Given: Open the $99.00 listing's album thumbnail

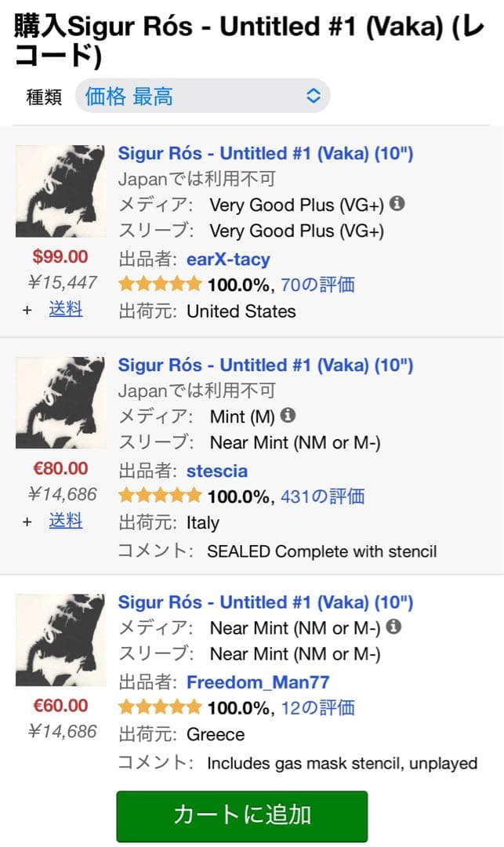Looking at the screenshot, I should click(60, 191).
